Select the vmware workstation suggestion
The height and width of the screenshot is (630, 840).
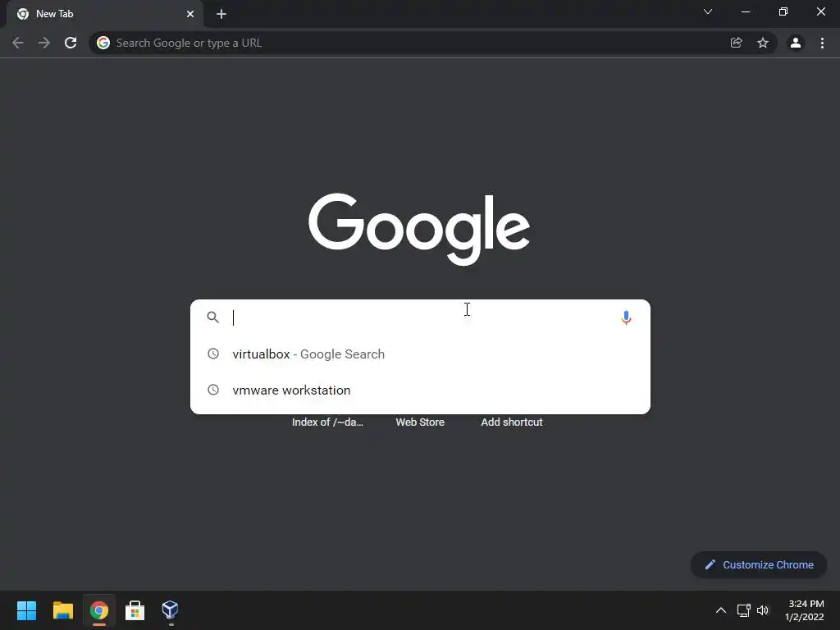point(421,390)
